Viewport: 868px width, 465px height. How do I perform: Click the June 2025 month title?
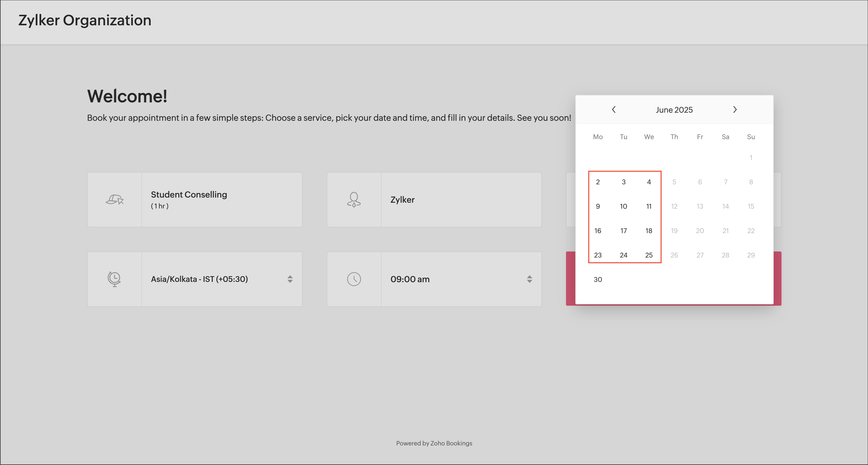coord(674,110)
